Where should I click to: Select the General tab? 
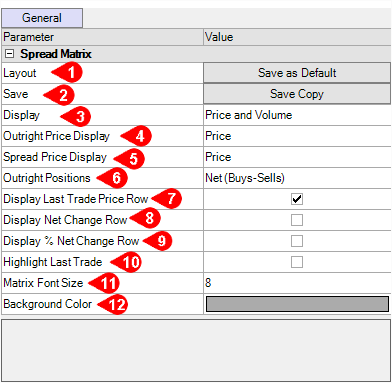pos(42,18)
